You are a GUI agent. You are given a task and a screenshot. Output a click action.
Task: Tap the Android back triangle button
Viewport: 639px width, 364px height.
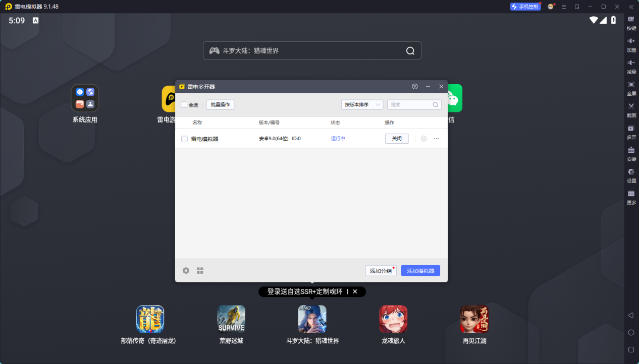coord(631,315)
